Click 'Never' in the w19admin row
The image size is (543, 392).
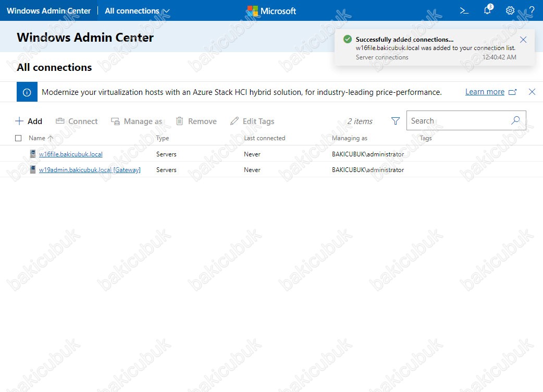coord(252,170)
